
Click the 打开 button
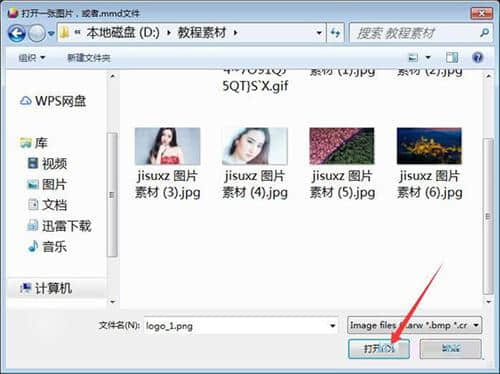click(x=379, y=349)
